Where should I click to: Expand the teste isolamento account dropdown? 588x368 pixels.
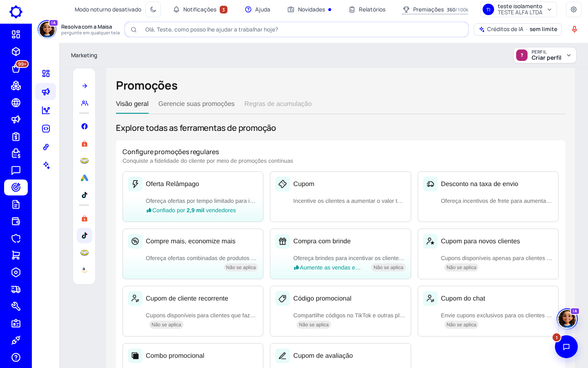[x=519, y=9]
